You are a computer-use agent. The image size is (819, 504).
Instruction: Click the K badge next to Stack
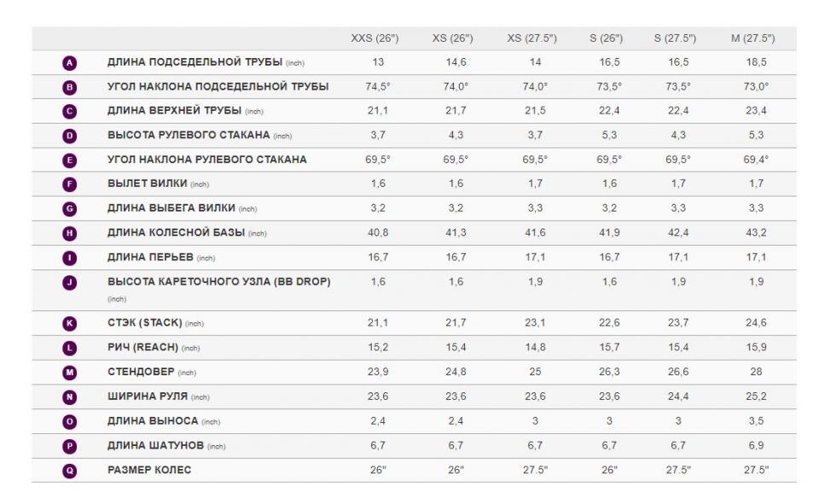click(69, 324)
